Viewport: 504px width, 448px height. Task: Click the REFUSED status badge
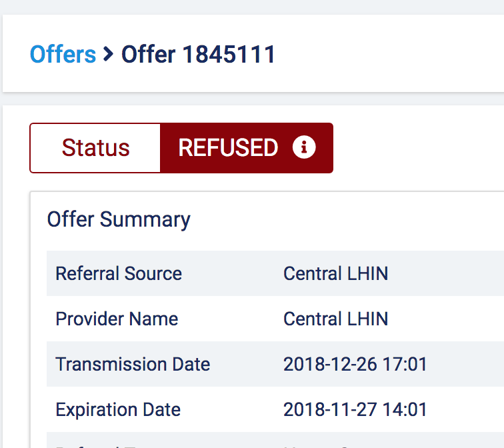tap(247, 148)
